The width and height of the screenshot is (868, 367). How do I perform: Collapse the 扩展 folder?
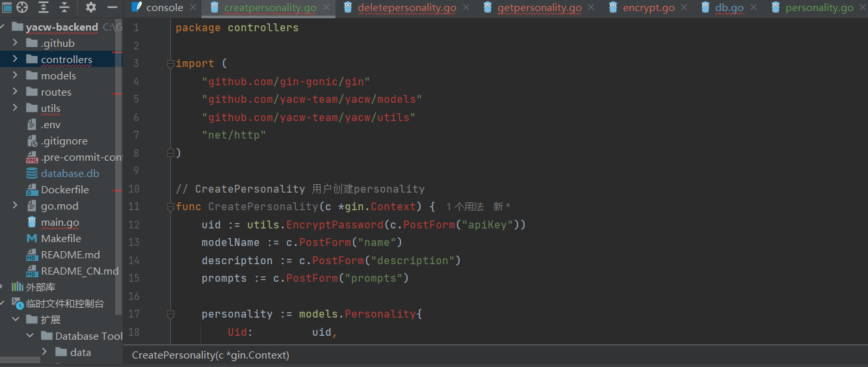tap(15, 319)
